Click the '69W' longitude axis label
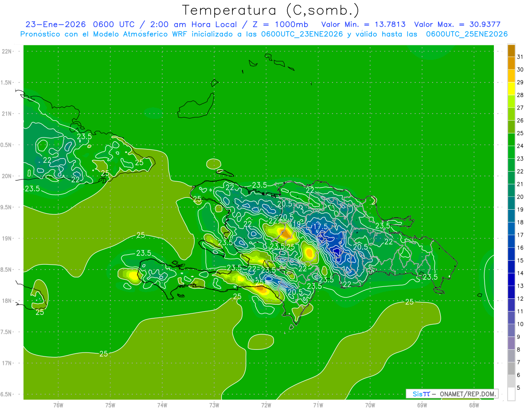Screen dimensions: 532x411 coord(422,405)
